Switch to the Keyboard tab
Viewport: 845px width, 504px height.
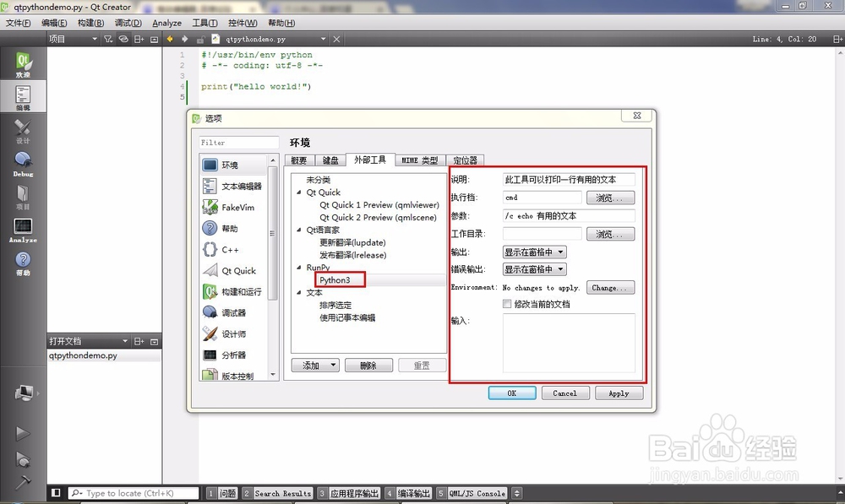click(x=330, y=160)
